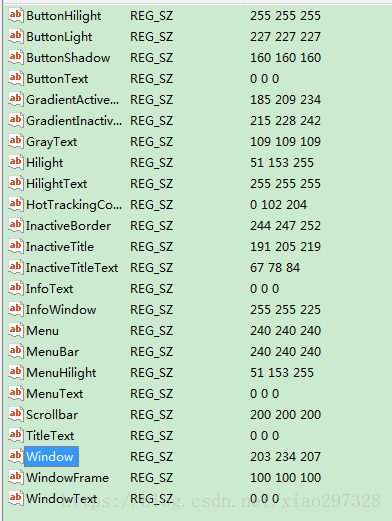Click the string icon beside ButtonLight
The height and width of the screenshot is (521, 392).
click(x=16, y=36)
